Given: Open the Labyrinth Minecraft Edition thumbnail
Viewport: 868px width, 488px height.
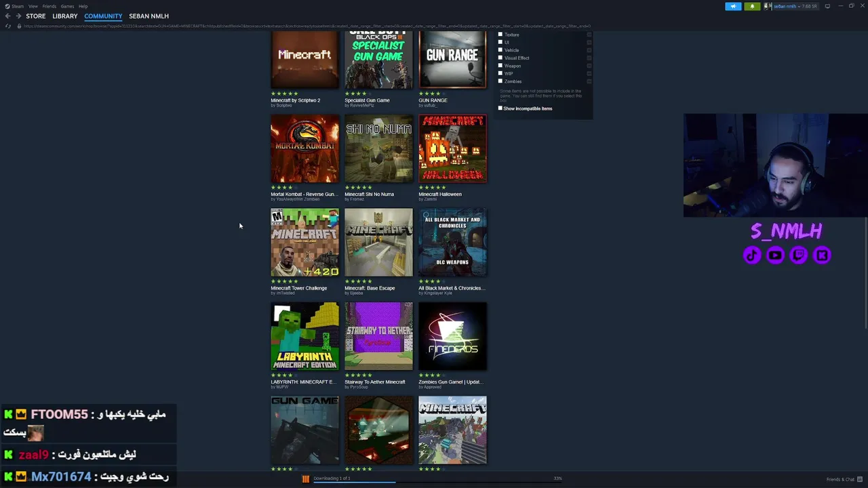Looking at the screenshot, I should (x=304, y=336).
